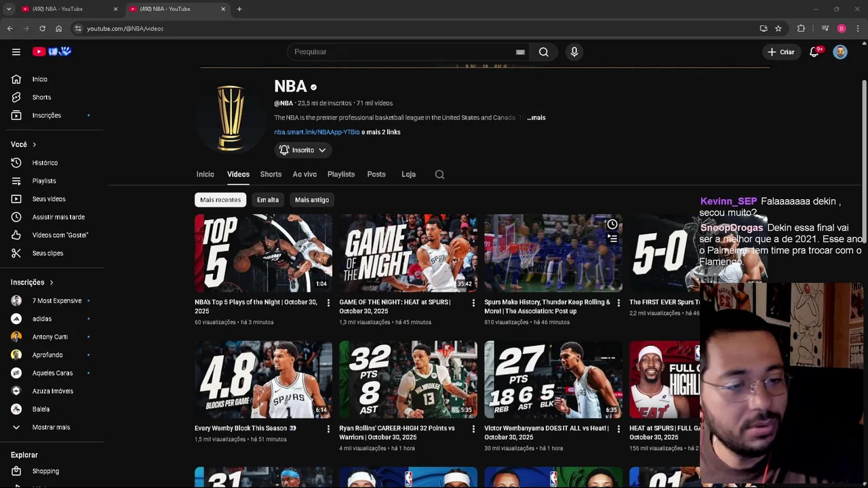Screen dimensions: 868x488
Task: Click the search magnifier button
Action: tap(543, 52)
